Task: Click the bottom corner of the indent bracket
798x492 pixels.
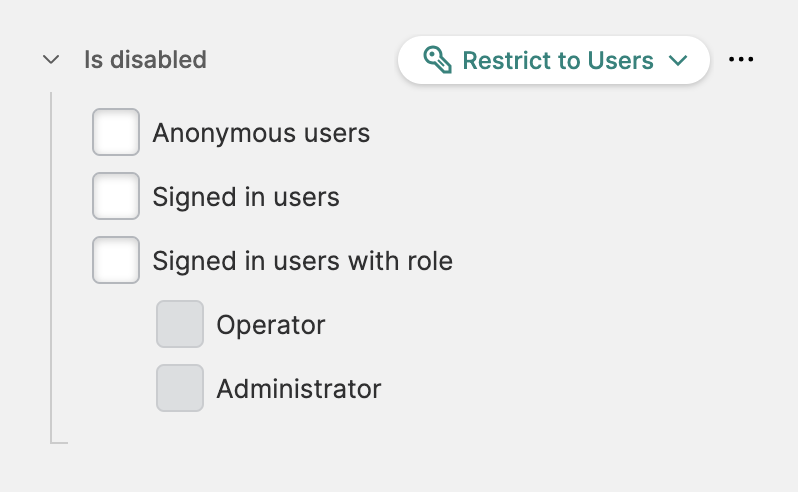Action: pyautogui.click(x=54, y=441)
